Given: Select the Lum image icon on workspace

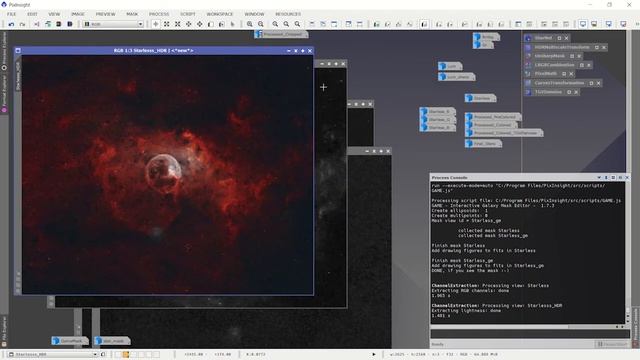Looking at the screenshot, I should click(450, 66).
